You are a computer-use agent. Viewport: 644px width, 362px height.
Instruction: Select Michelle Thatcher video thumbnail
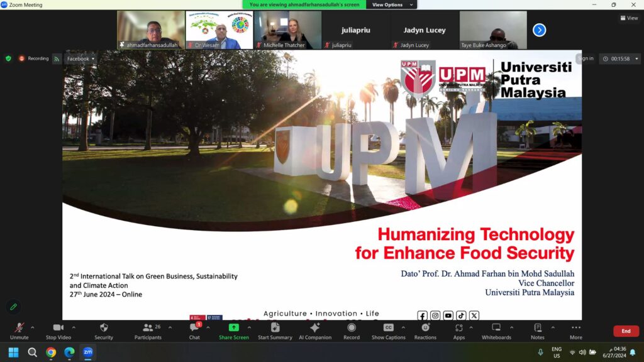(287, 30)
